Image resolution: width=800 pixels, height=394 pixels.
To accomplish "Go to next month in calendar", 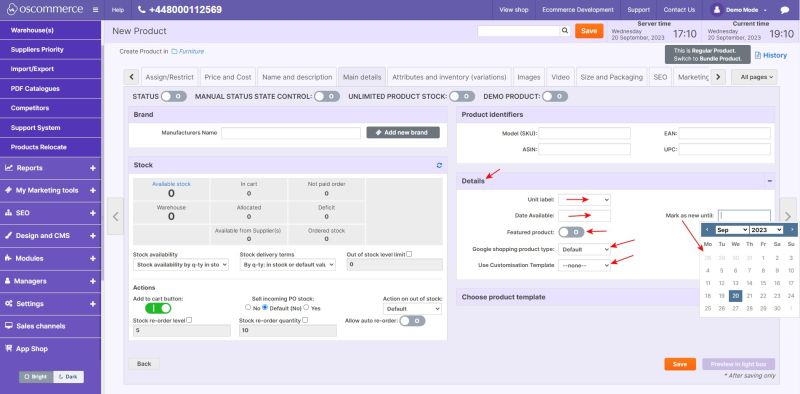I will pos(792,230).
